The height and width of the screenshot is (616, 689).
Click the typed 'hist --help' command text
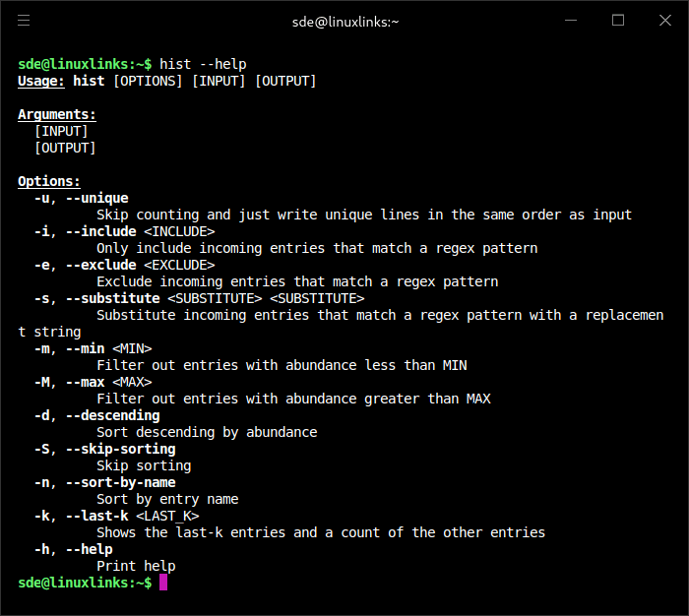pyautogui.click(x=203, y=64)
